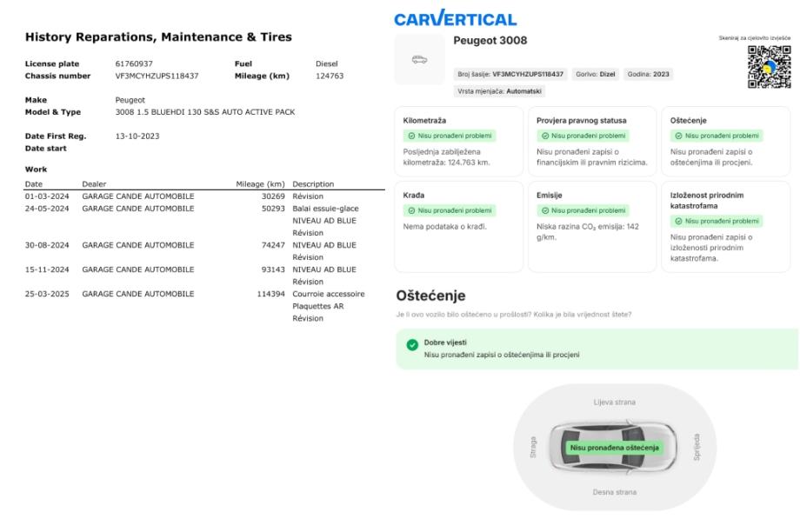Click license plate value 61760937
800x532 pixels.
(x=134, y=63)
